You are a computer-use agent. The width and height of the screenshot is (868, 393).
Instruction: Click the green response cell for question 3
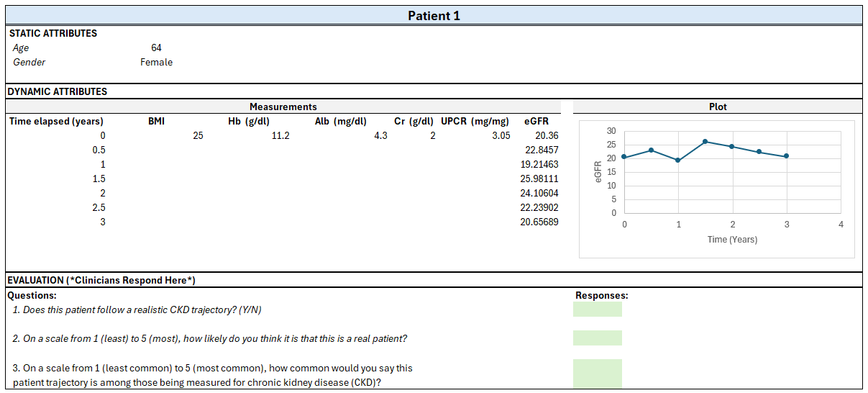[597, 374]
